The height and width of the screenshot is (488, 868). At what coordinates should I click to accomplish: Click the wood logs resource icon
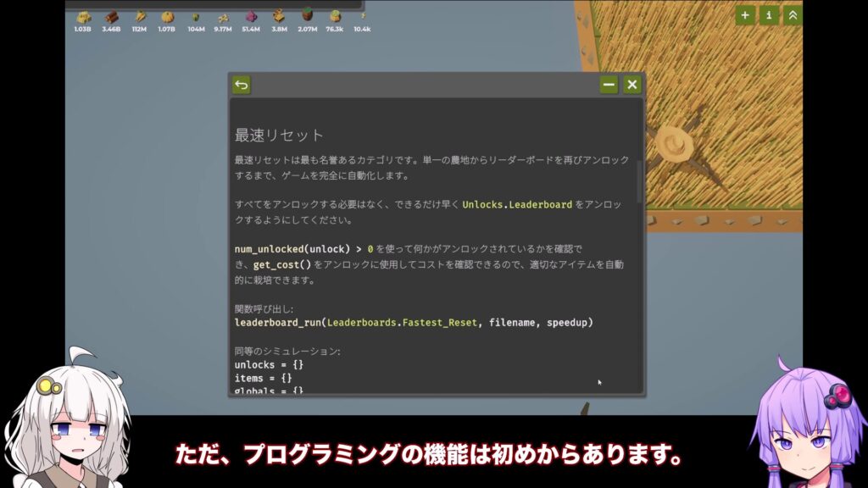111,17
